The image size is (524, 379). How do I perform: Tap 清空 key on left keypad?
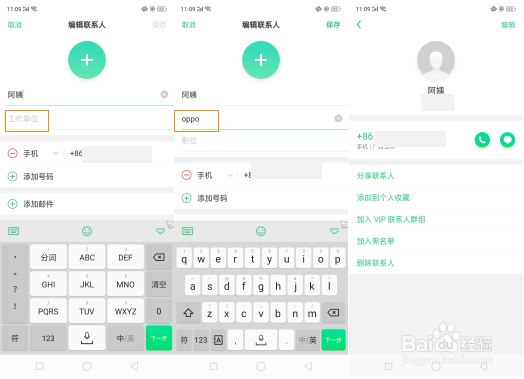tap(159, 284)
